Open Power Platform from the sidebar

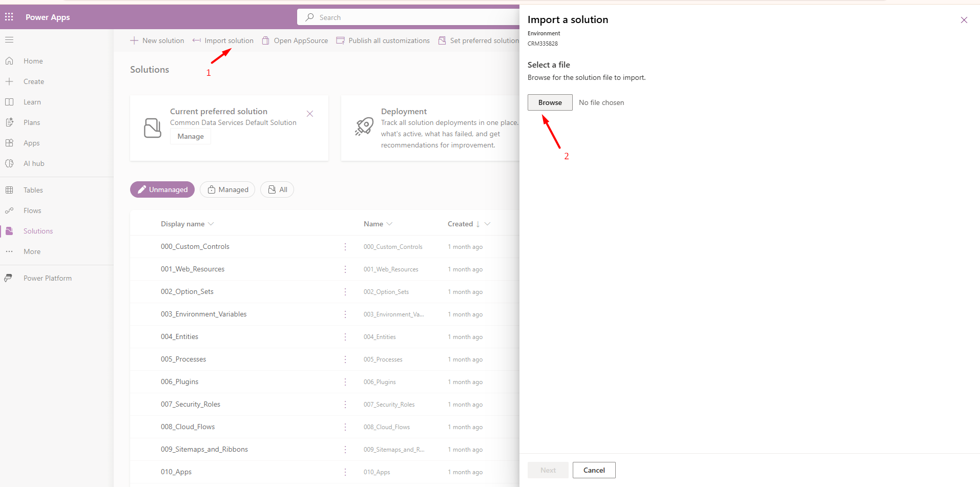tap(47, 278)
